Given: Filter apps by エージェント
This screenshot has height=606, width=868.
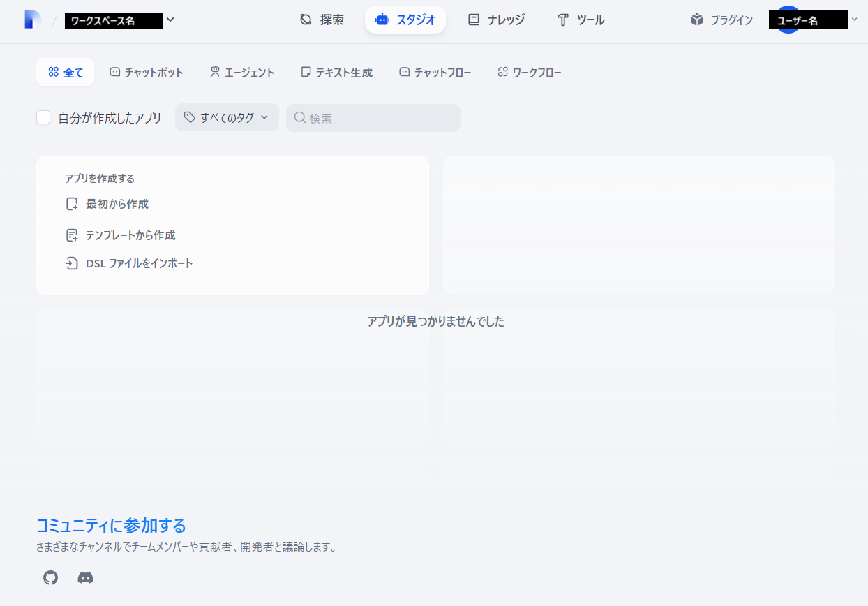Looking at the screenshot, I should point(242,72).
